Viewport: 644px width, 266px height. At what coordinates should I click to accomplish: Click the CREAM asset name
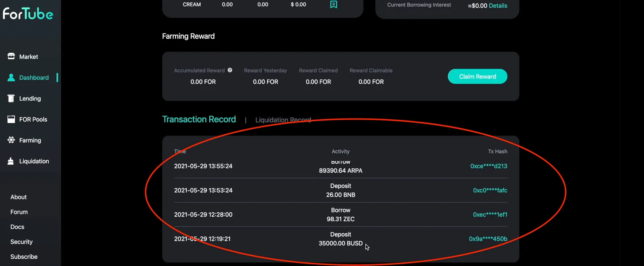tap(192, 4)
